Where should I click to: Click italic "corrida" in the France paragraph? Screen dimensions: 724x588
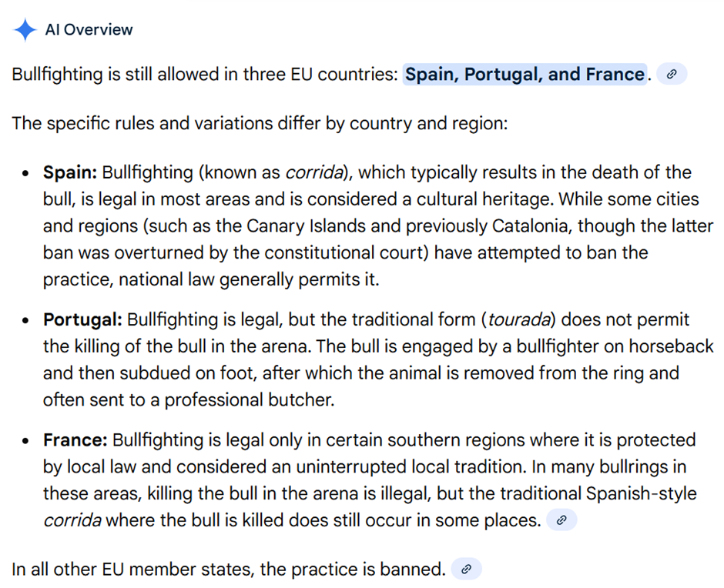click(x=72, y=521)
